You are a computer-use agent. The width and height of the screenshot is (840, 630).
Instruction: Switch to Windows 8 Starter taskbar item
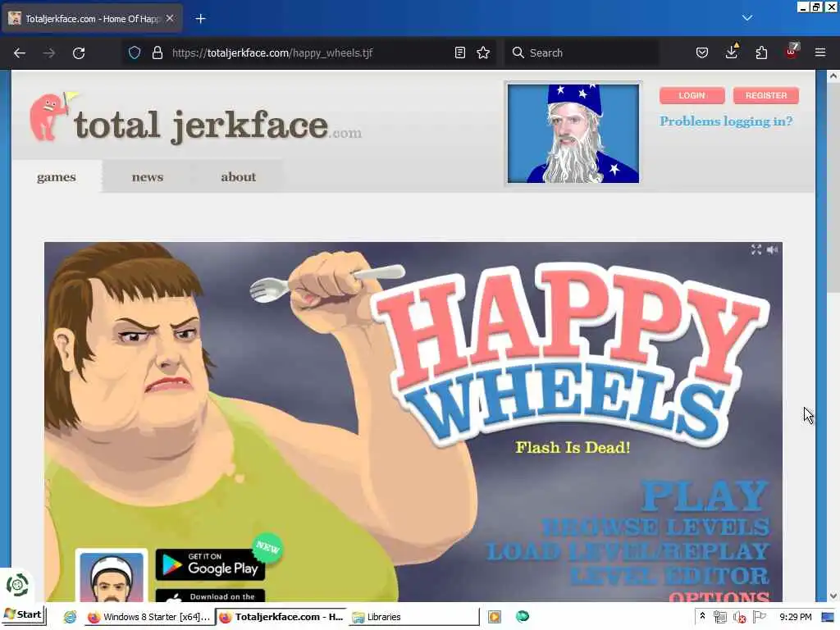click(x=149, y=617)
